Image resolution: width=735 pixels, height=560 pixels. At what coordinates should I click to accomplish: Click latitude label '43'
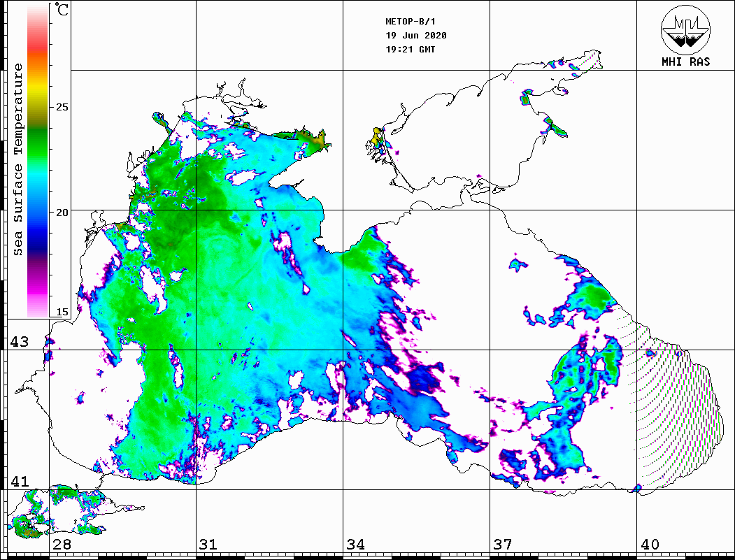coord(20,342)
